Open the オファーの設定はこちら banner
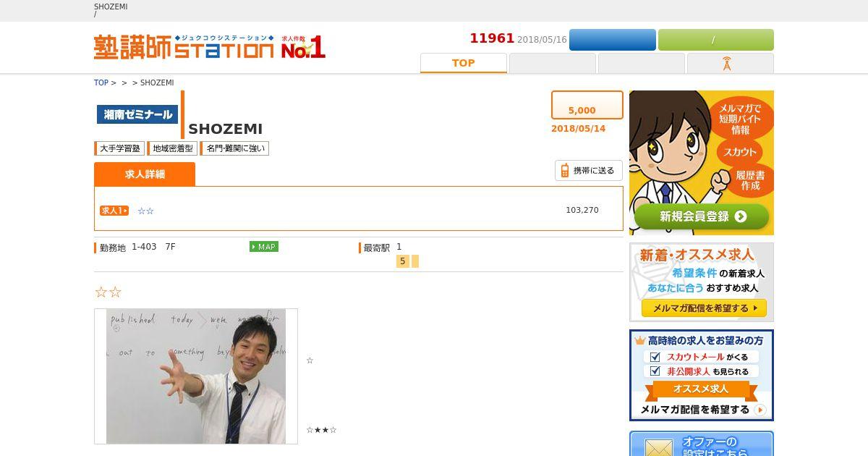This screenshot has width=868, height=456. 702,444
